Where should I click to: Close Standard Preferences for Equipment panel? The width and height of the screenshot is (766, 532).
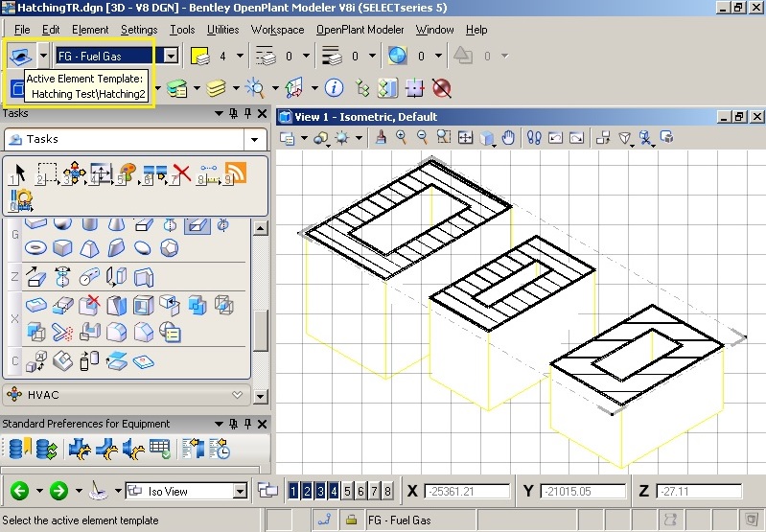[x=262, y=424]
